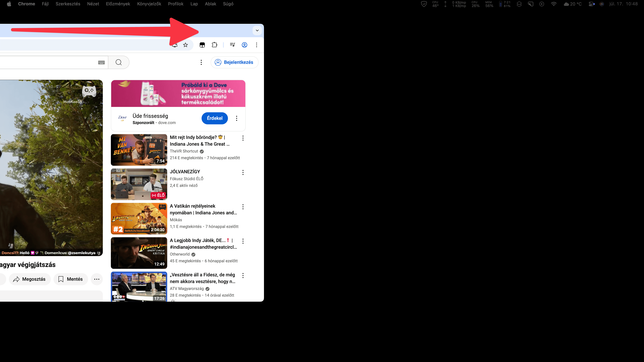Open the Chrome three-dot menu
The width and height of the screenshot is (644, 362).
pos(256,45)
